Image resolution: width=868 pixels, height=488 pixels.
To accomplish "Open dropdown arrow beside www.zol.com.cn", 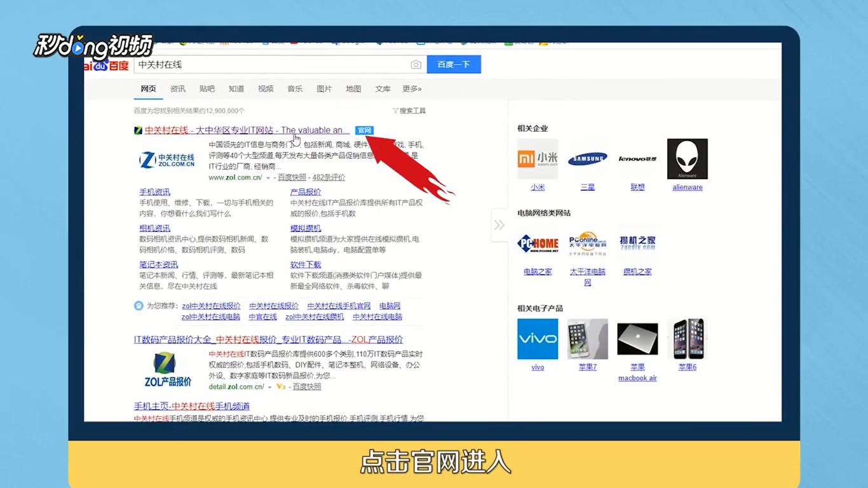I will coord(268,178).
